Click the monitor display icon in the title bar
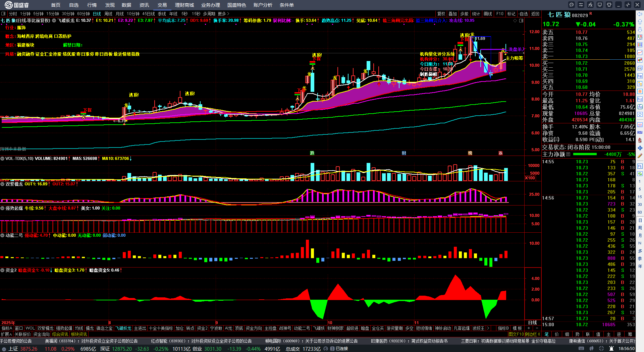The width and height of the screenshot is (644, 352). click(600, 5)
